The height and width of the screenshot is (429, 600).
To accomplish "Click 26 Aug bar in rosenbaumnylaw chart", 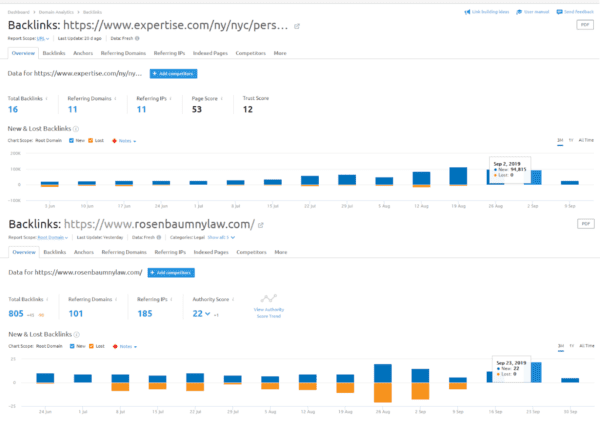I will pyautogui.click(x=383, y=383).
